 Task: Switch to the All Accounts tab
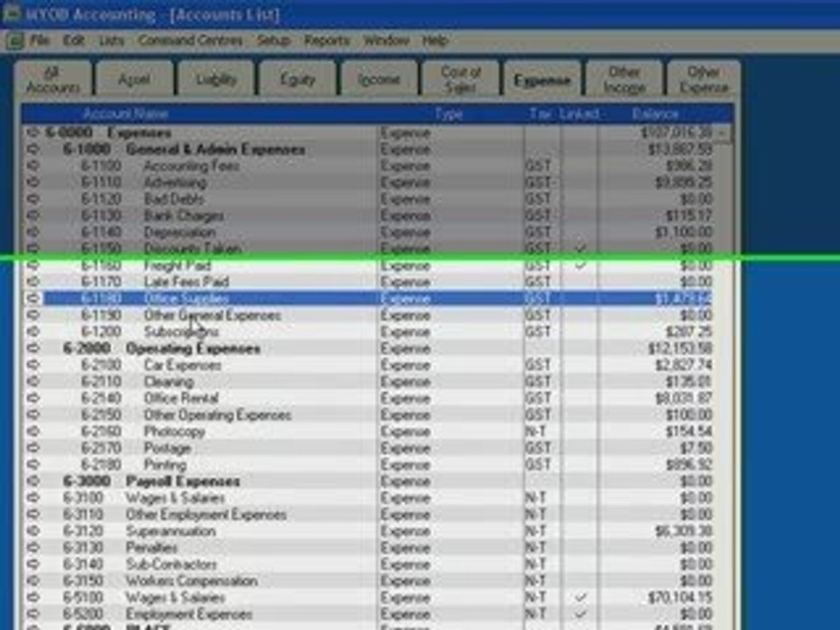53,80
